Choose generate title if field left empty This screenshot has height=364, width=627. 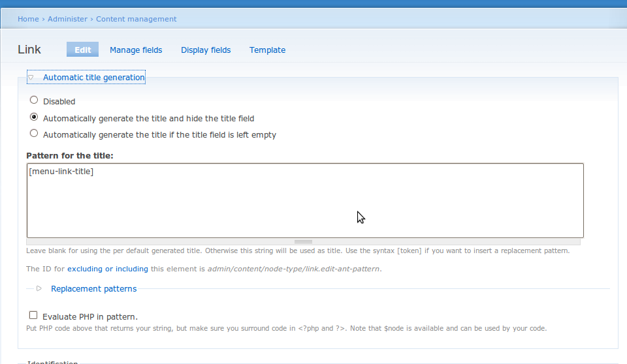[x=34, y=134]
